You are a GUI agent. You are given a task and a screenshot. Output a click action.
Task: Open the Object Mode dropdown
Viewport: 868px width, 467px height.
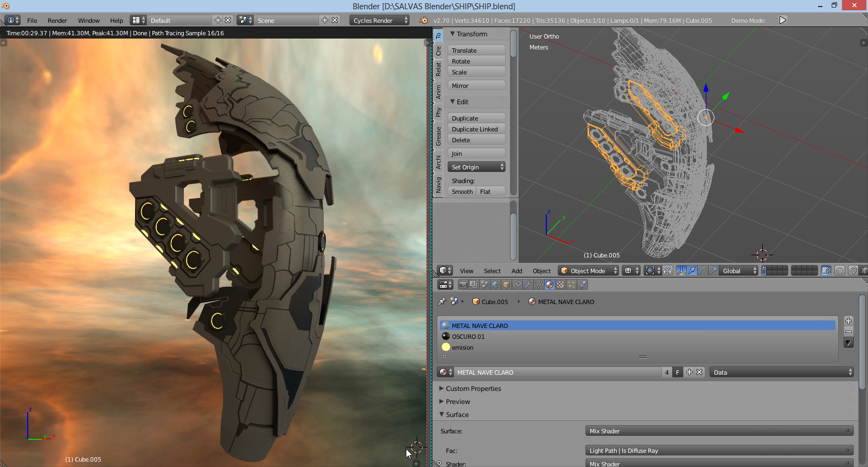pyautogui.click(x=589, y=271)
